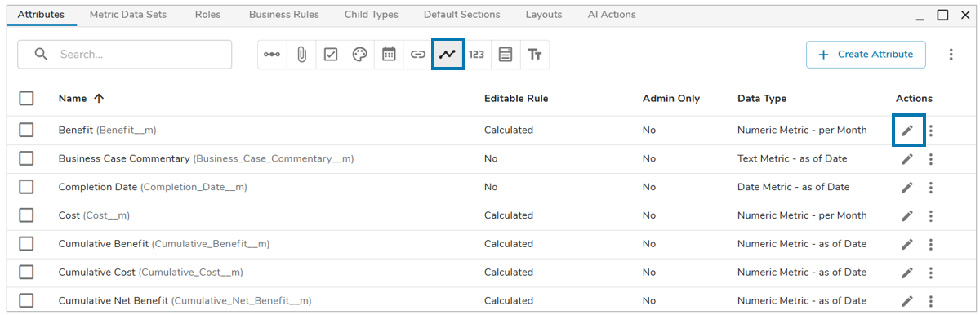
Task: Check the Completion Date row checkbox
Action: click(x=26, y=187)
